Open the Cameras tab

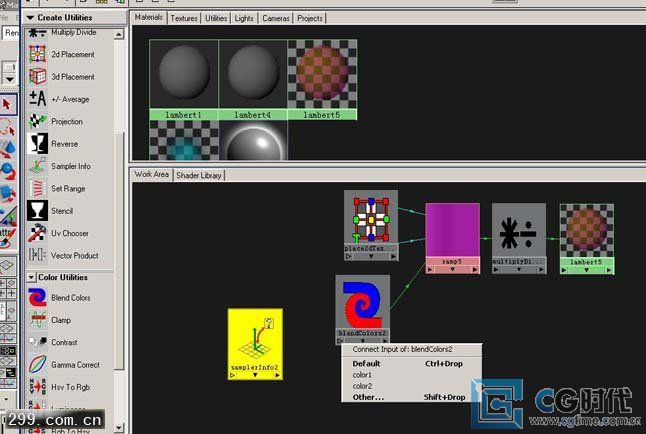[276, 18]
